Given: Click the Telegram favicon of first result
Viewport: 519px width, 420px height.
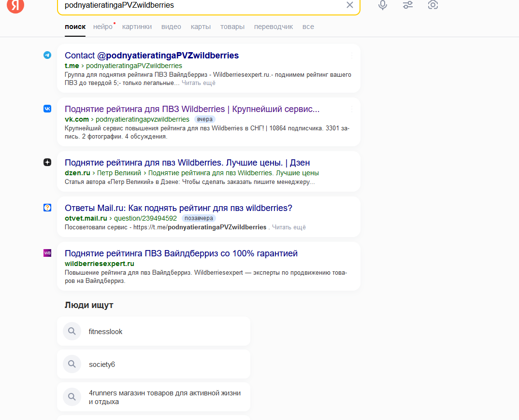Looking at the screenshot, I should [x=47, y=55].
